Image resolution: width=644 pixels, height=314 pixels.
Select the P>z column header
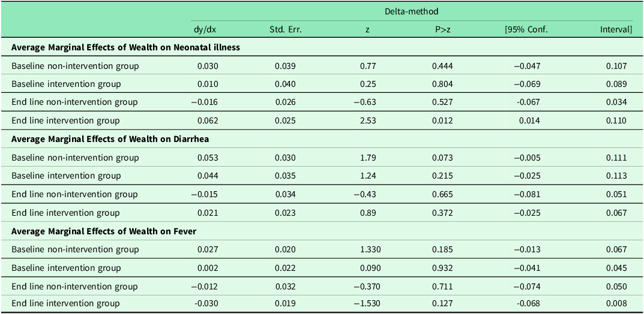pyautogui.click(x=443, y=29)
